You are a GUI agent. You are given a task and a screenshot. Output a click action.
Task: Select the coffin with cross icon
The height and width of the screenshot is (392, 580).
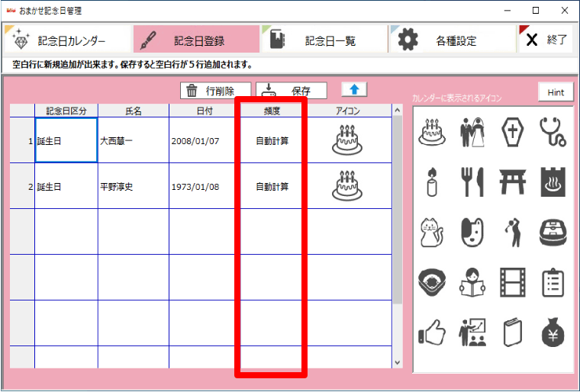click(512, 132)
